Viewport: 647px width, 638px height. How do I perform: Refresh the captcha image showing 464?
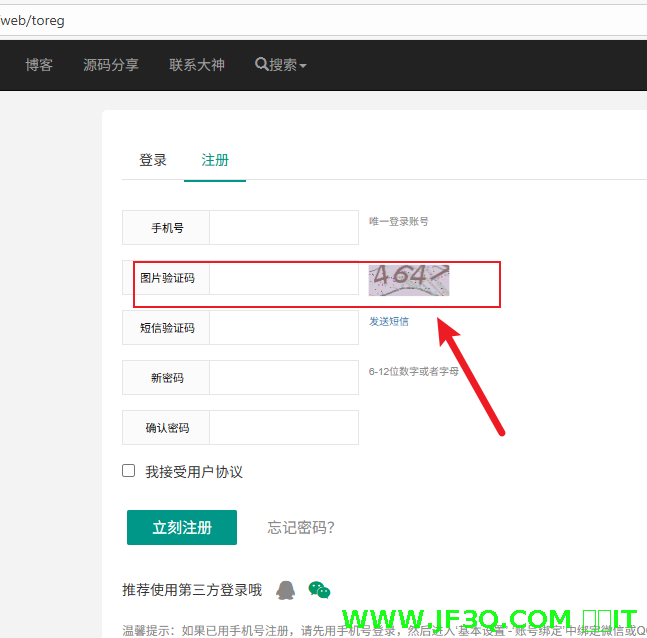pyautogui.click(x=409, y=279)
